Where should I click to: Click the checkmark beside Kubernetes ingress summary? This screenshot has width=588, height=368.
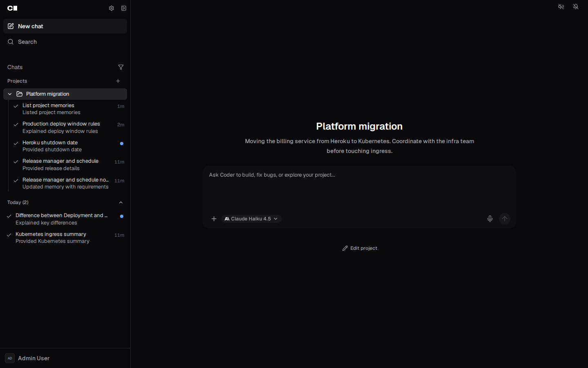pyautogui.click(x=9, y=235)
